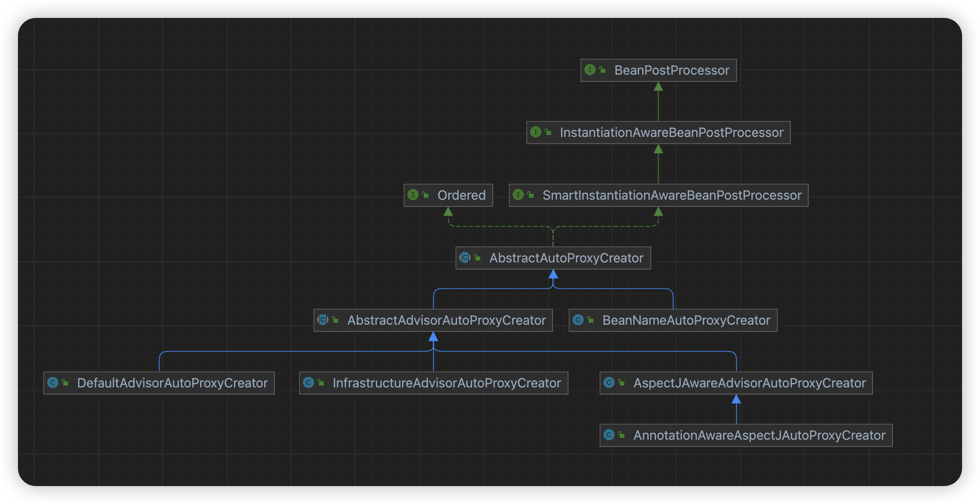This screenshot has height=504, width=980.
Task: Select the AbstractAutoProxyCreator label text
Action: pyautogui.click(x=566, y=258)
